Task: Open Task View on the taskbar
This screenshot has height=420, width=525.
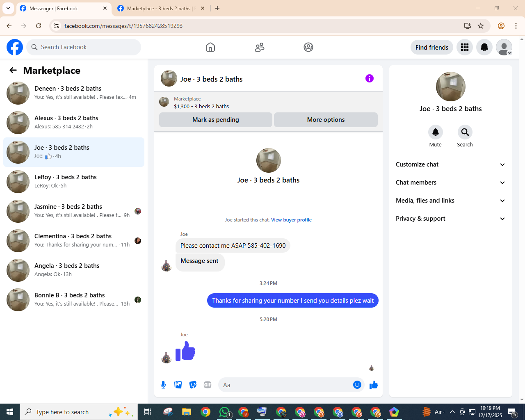Action: (148, 412)
